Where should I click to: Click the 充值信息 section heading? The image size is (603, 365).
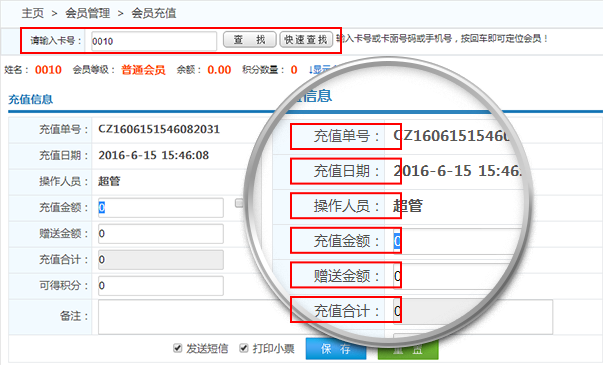[x=30, y=99]
